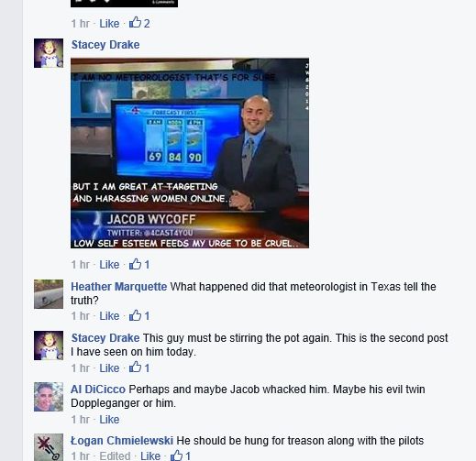Like Heather Marquette's comment about meteorologist
The width and height of the screenshot is (476, 461).
pyautogui.click(x=109, y=316)
